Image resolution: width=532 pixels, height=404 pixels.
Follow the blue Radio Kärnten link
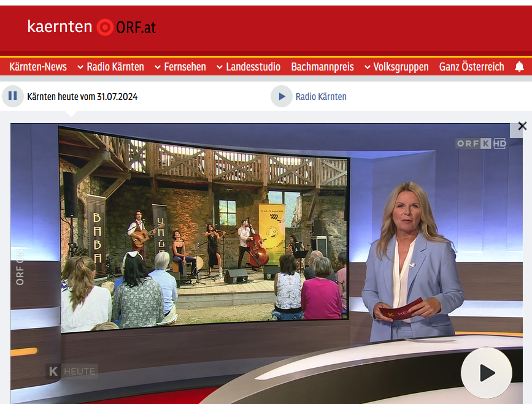321,97
